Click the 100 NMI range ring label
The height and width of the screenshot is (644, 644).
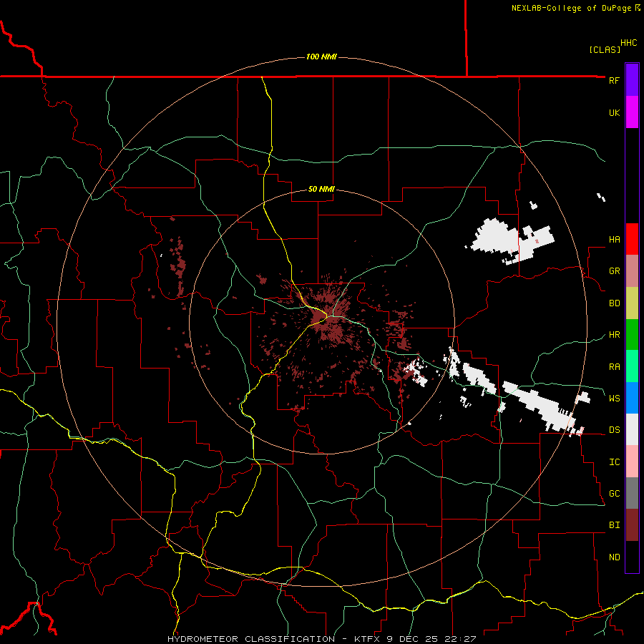[x=321, y=57]
